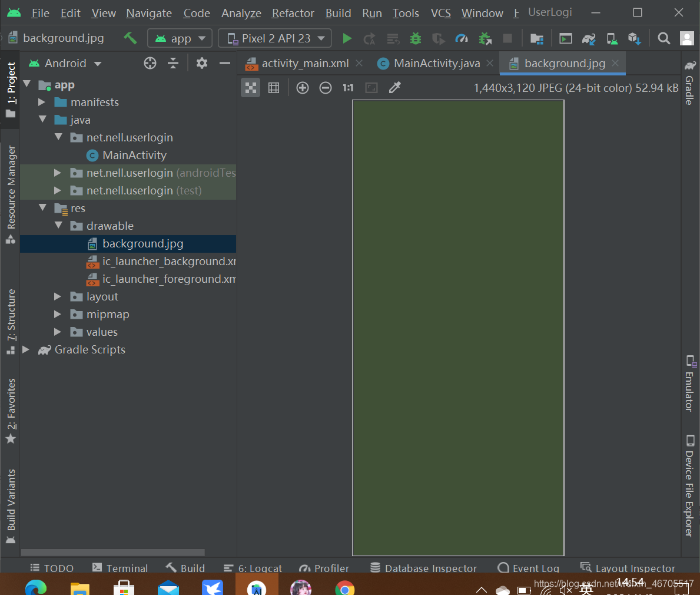Open the Terminal tool window
The width and height of the screenshot is (700, 595).
coord(120,568)
